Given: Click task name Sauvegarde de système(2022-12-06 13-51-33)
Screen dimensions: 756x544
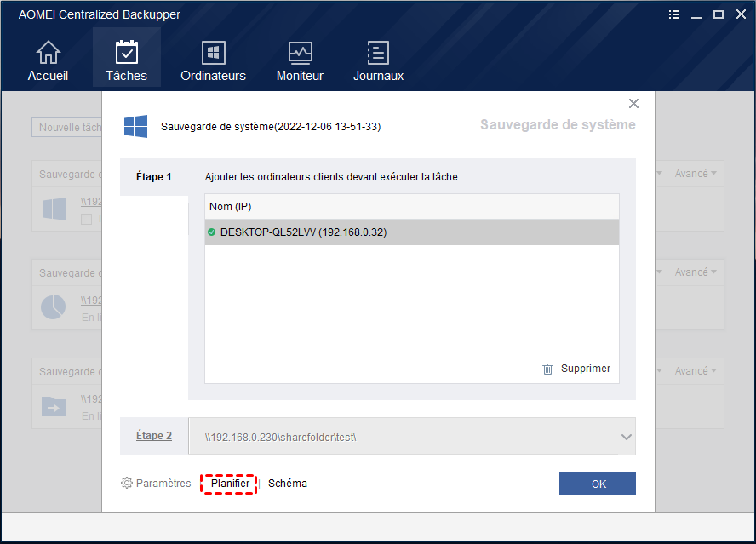Looking at the screenshot, I should tap(271, 127).
